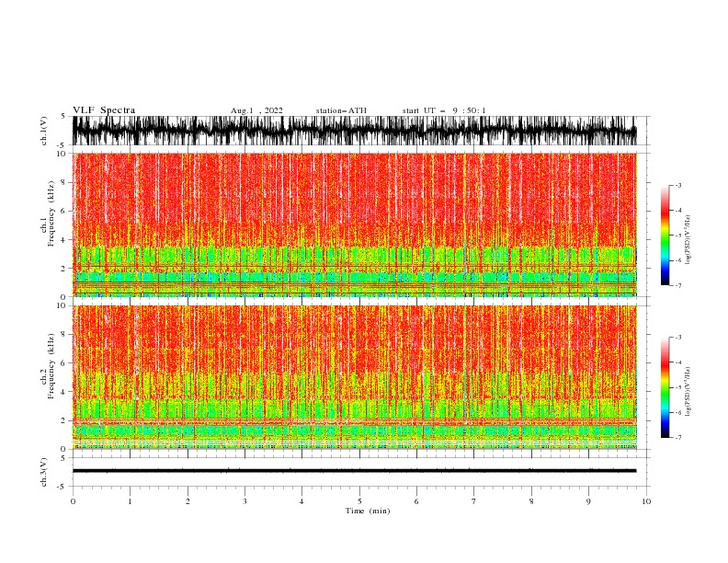Screen dimensions: 728x563
Task: Click time axis tick label '10'
Action: [646, 501]
